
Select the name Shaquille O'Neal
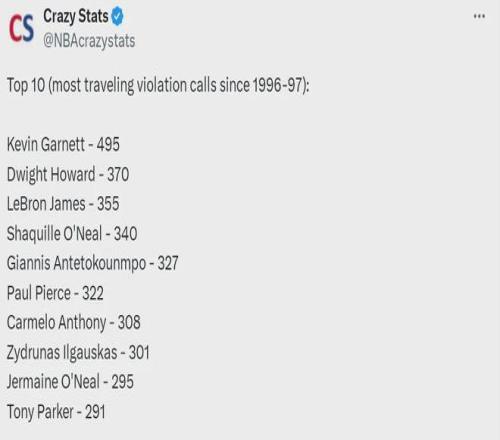pos(54,233)
